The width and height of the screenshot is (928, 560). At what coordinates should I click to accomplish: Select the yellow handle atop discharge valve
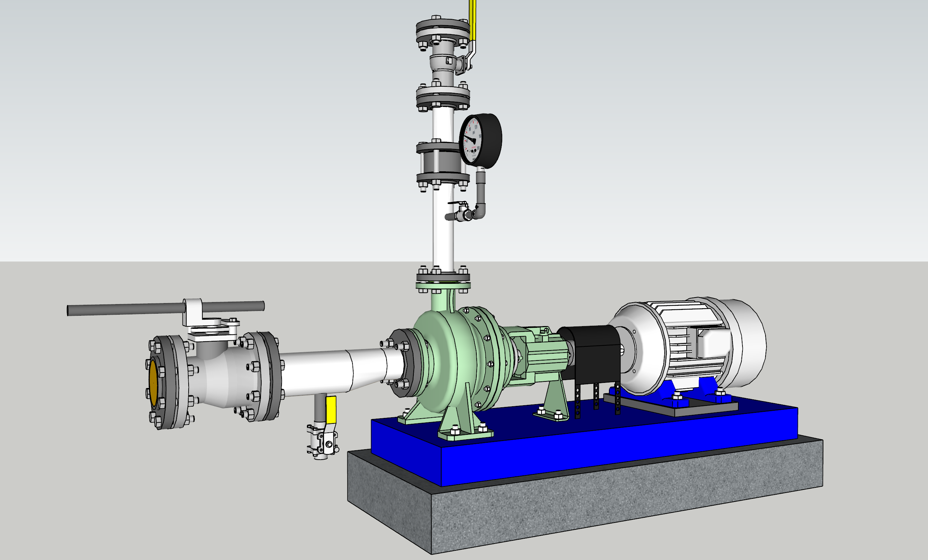click(x=472, y=19)
